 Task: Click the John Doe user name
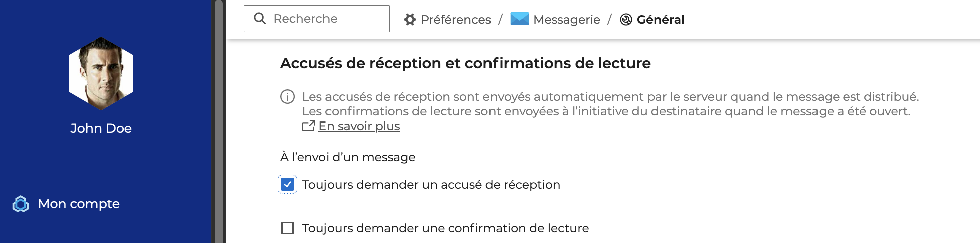101,128
